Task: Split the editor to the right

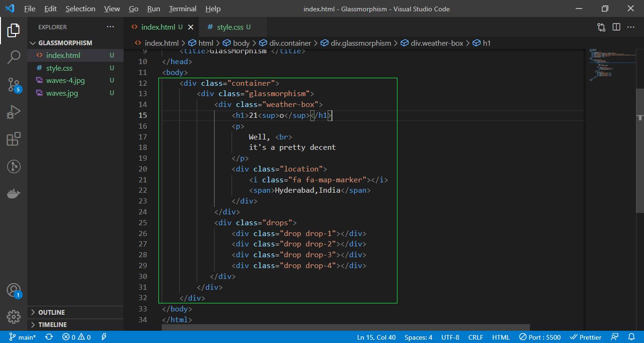Action: 616,27
